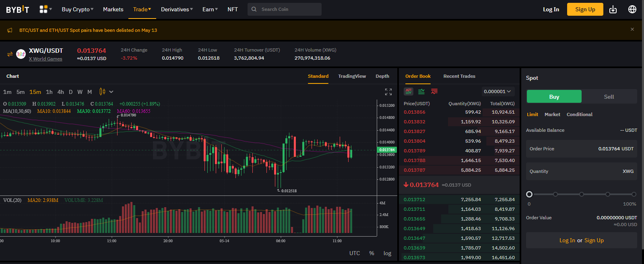Click the announcement megaphone icon
This screenshot has height=264, width=644.
[x=10, y=30]
